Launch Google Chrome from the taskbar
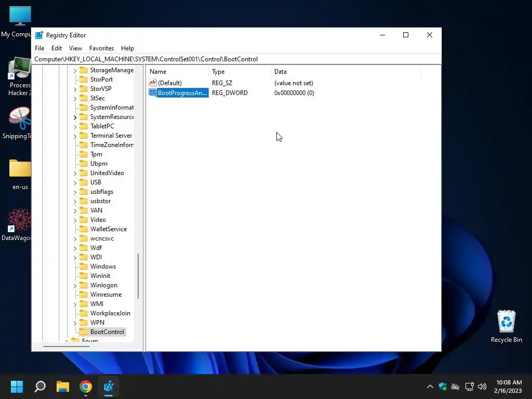 click(x=86, y=387)
